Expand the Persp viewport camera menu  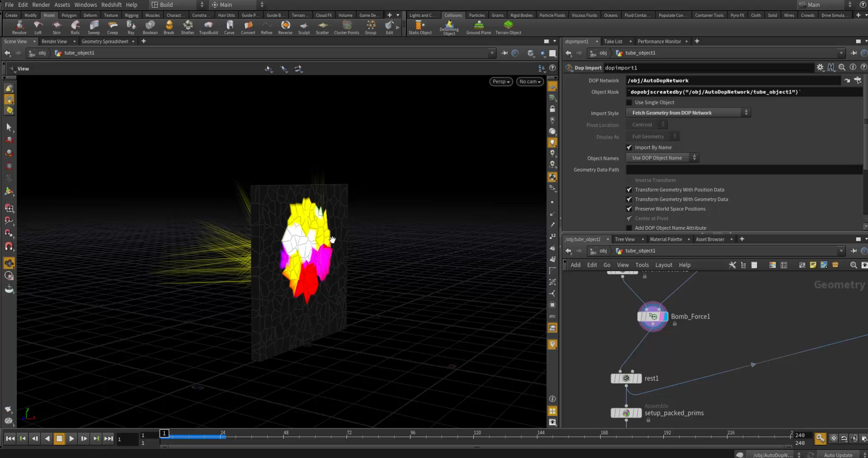501,82
